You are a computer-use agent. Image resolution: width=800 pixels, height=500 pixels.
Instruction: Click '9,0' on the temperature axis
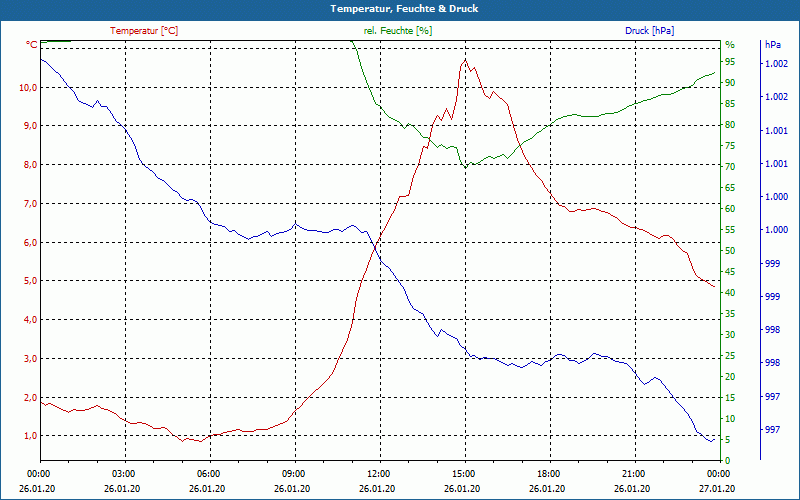coord(30,126)
